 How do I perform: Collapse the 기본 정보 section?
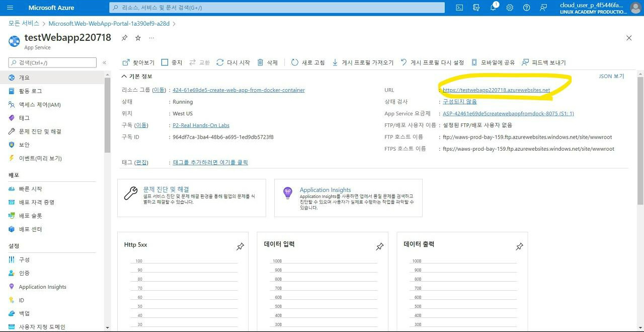click(124, 76)
